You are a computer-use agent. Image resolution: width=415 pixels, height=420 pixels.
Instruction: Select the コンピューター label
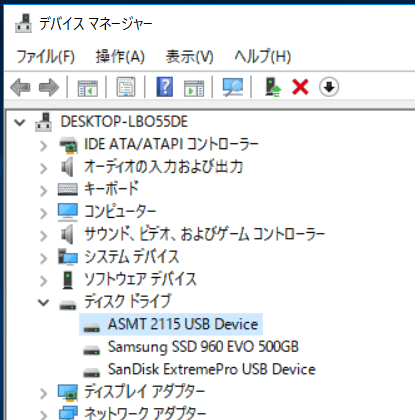click(x=120, y=212)
